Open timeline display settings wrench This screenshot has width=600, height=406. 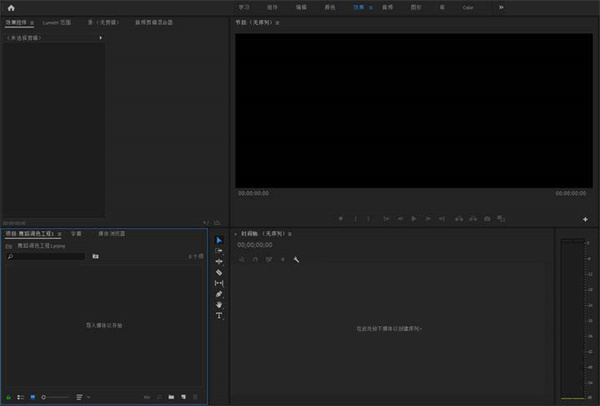pyautogui.click(x=297, y=260)
